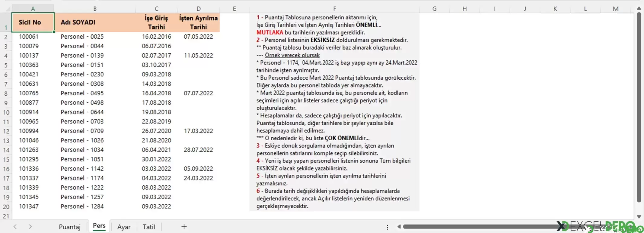Viewport: 644px width, 233px height.
Task: Select cell with Sicil No 101046
Action: (33, 140)
